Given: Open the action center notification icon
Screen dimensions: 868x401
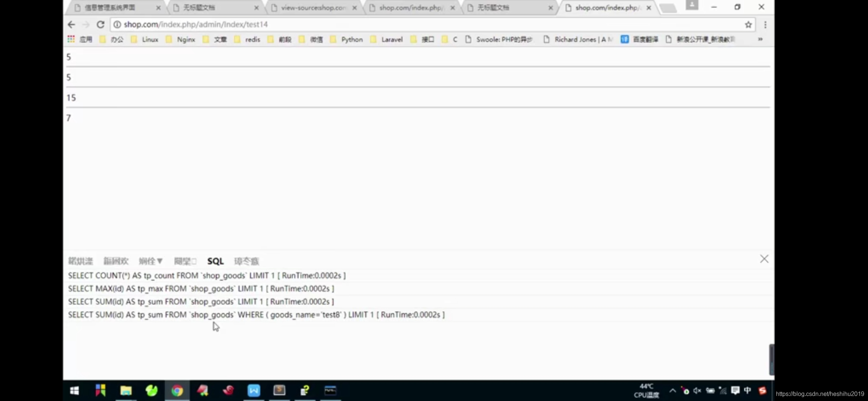Looking at the screenshot, I should click(735, 391).
